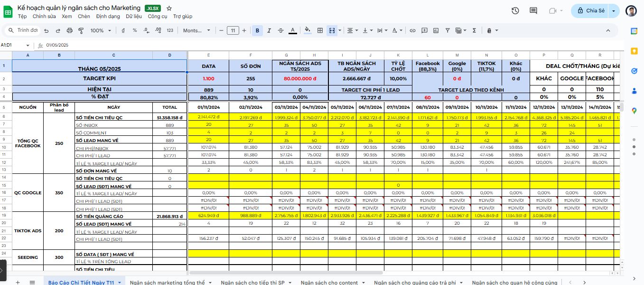Toggle italic formatting
This screenshot has width=644, height=285.
269,30
